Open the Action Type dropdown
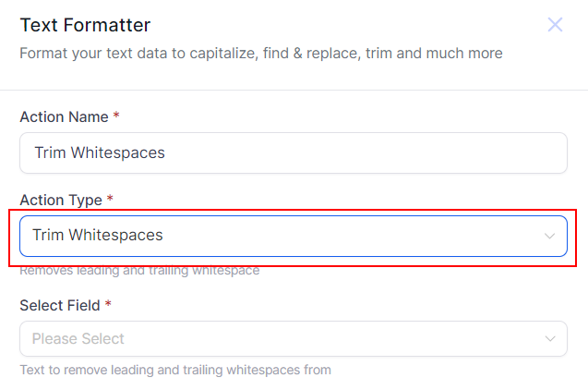588x390 pixels. coord(293,236)
